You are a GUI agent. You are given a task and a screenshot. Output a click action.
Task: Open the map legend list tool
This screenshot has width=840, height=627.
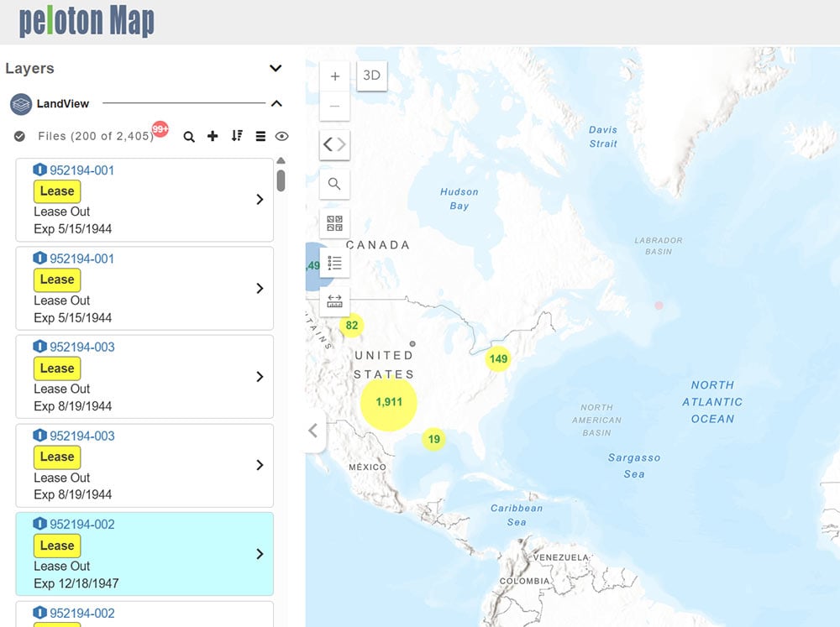[334, 263]
